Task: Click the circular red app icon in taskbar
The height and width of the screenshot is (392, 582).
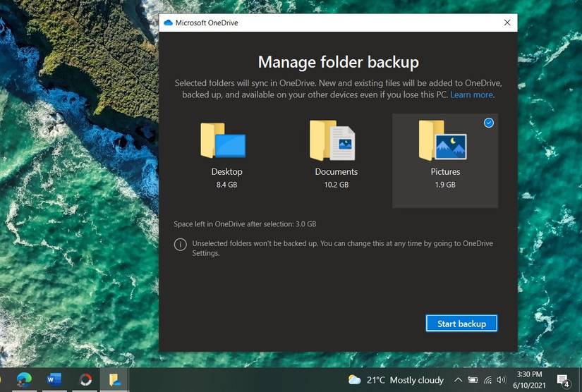Action: 85,380
